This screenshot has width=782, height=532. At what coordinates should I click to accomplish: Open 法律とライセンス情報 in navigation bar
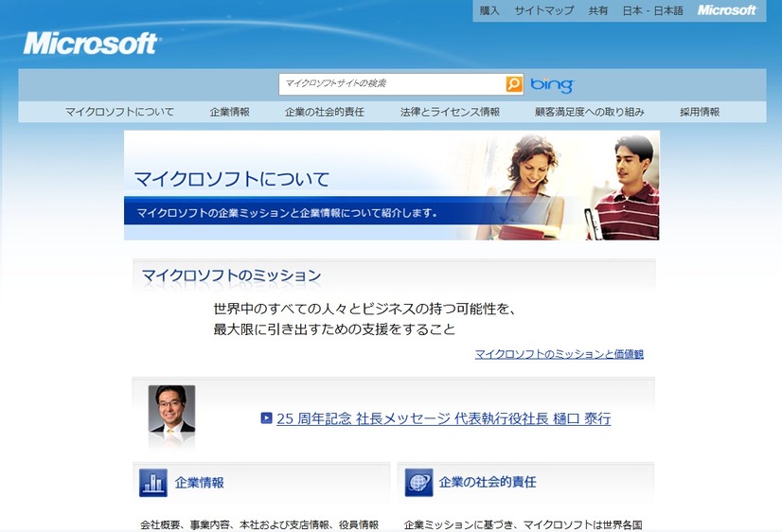(450, 112)
